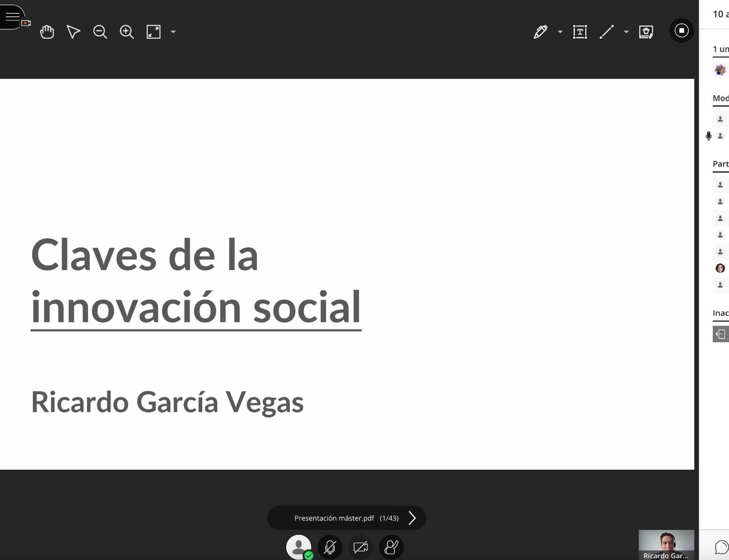The width and height of the screenshot is (729, 560).
Task: Zoom in on the shared slide
Action: point(126,32)
